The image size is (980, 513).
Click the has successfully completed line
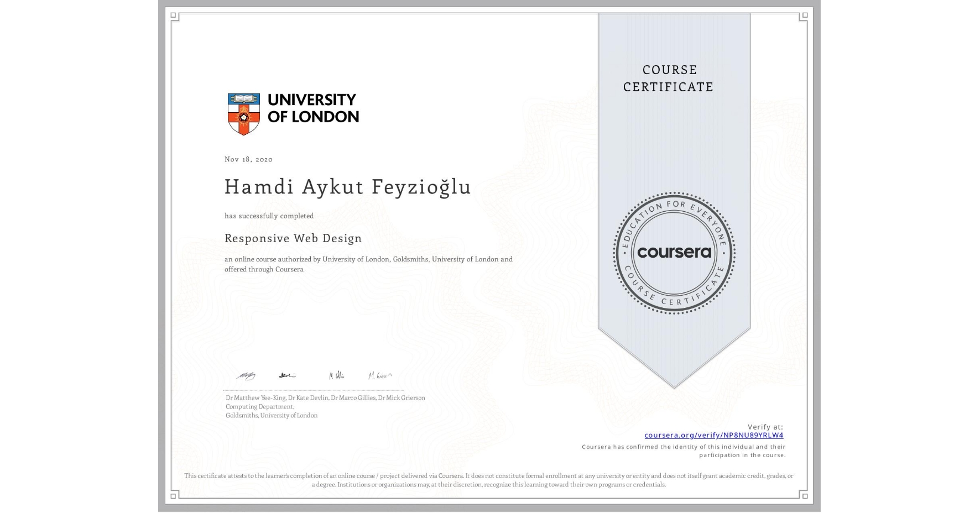pyautogui.click(x=269, y=216)
